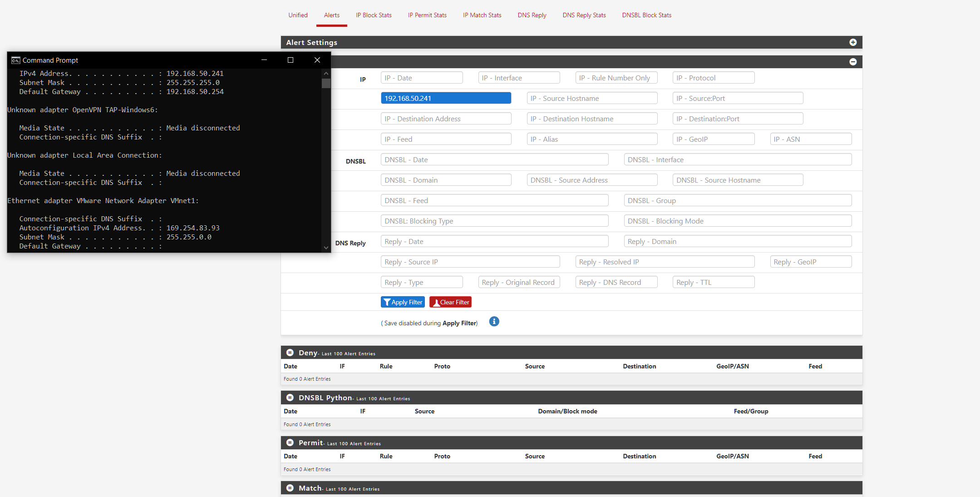The width and height of the screenshot is (980, 497).
Task: Open the DNSBL Block Stats tab
Action: (x=646, y=15)
